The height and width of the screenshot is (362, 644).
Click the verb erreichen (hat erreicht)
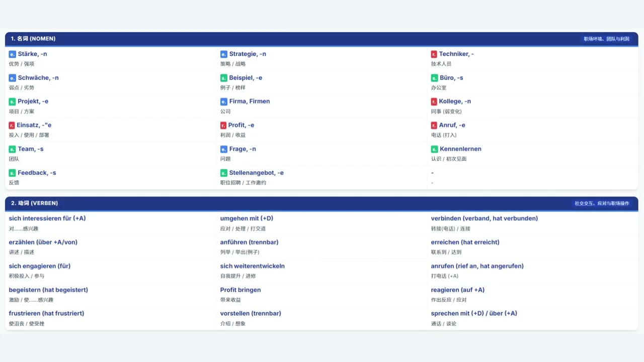[x=465, y=242]
